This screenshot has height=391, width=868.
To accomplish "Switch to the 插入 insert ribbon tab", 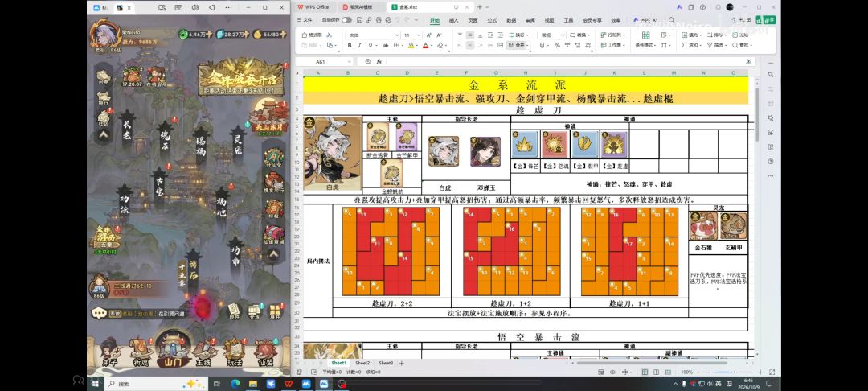I will tap(453, 20).
